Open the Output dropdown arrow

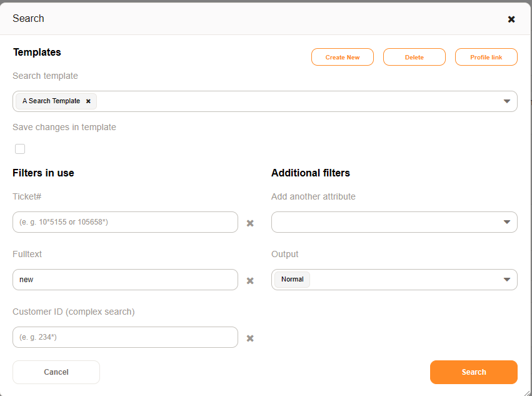(x=507, y=280)
